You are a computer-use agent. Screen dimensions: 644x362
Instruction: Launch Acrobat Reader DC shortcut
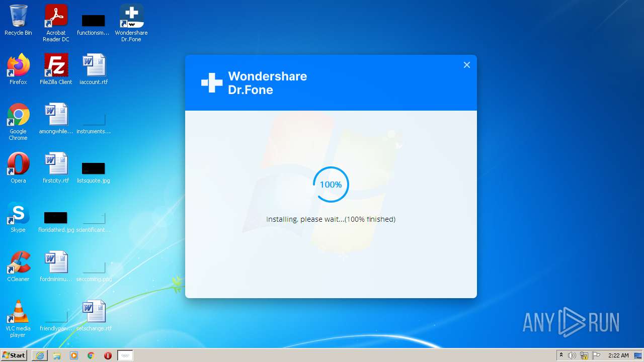point(56,23)
